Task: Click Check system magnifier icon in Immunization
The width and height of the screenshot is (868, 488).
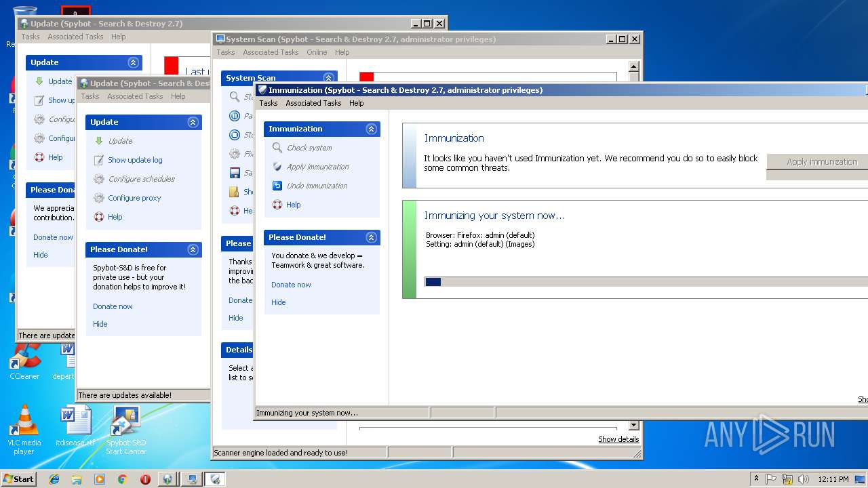Action: point(277,148)
